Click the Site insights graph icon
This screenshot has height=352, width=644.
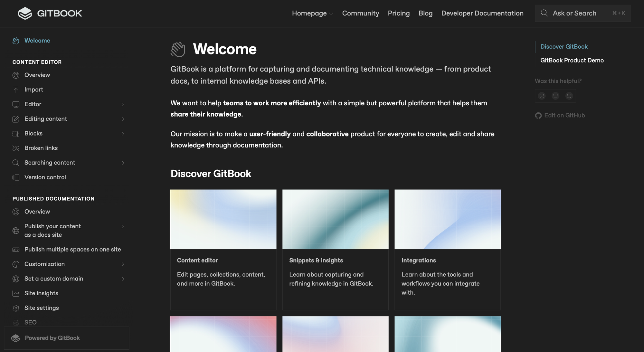click(16, 293)
